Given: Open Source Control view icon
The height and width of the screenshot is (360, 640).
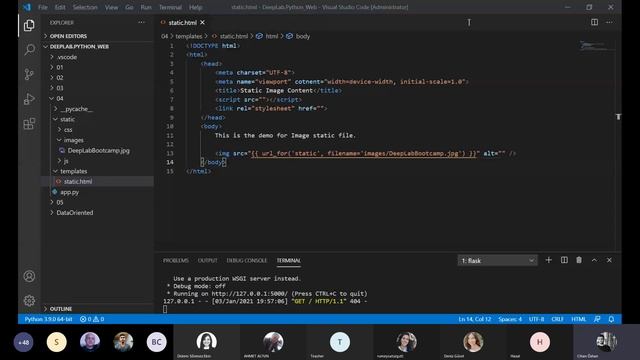Looking at the screenshot, I should pos(29,74).
